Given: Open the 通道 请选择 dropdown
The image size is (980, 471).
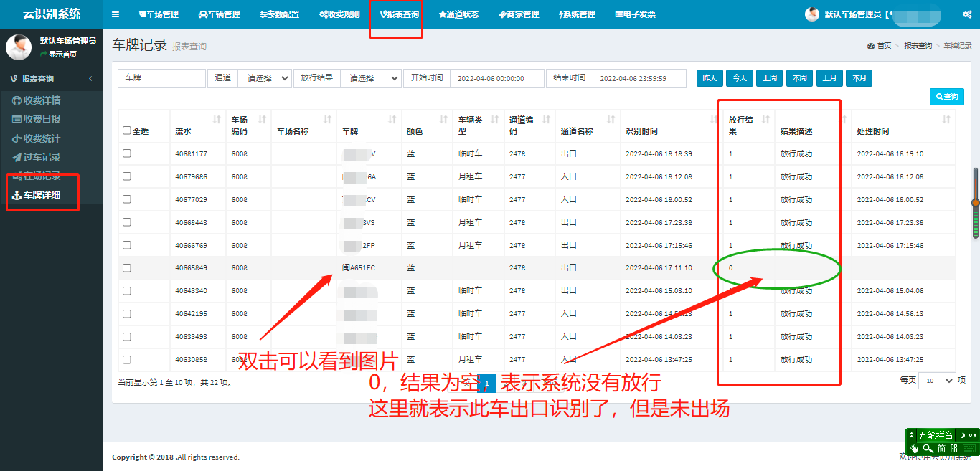Looking at the screenshot, I should 265,78.
